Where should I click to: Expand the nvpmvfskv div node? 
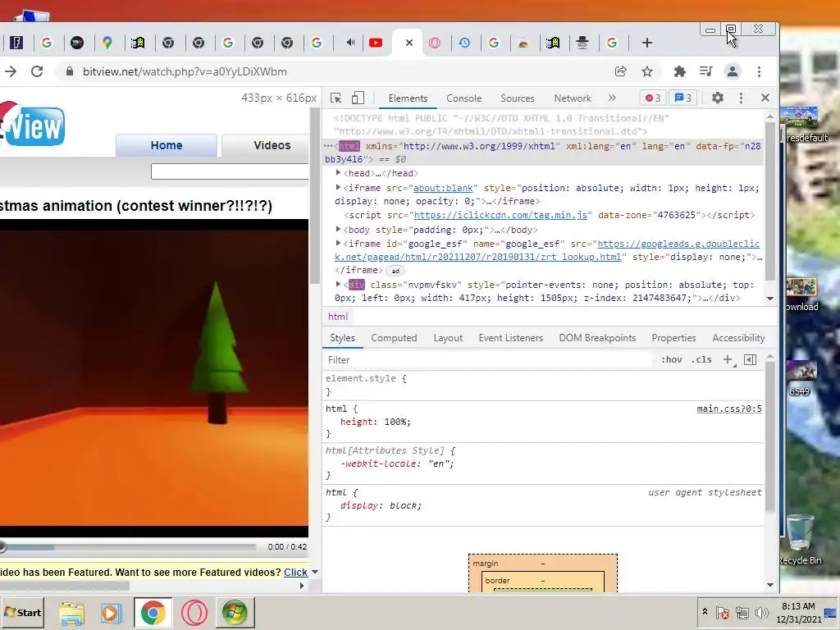pos(338,284)
